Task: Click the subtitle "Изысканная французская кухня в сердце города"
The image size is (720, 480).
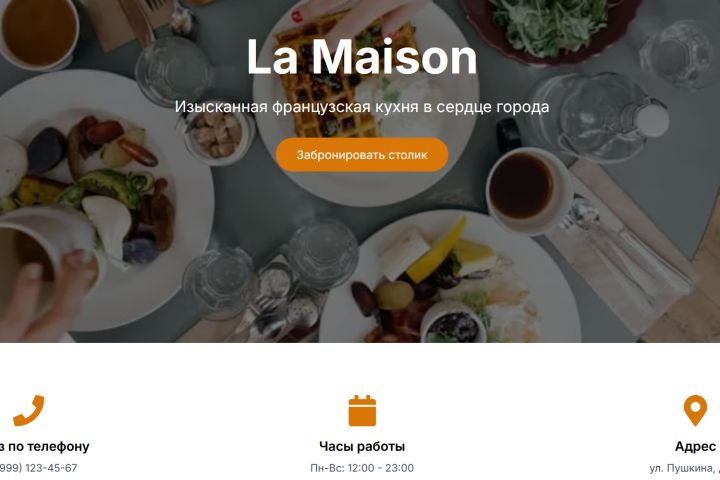Action: click(362, 107)
